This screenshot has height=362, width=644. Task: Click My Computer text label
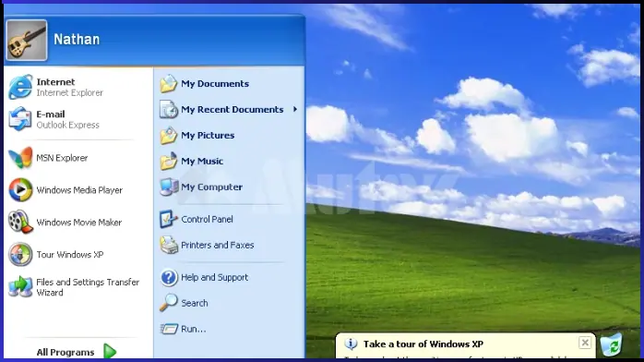pos(212,187)
